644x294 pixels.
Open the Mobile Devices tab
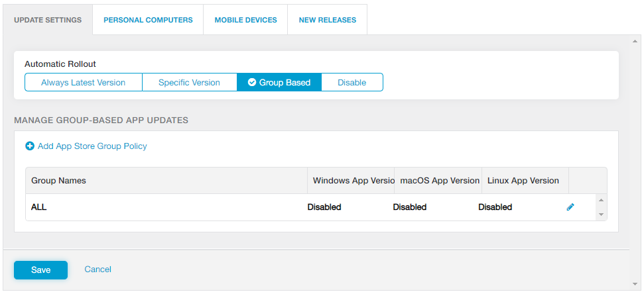pos(245,20)
